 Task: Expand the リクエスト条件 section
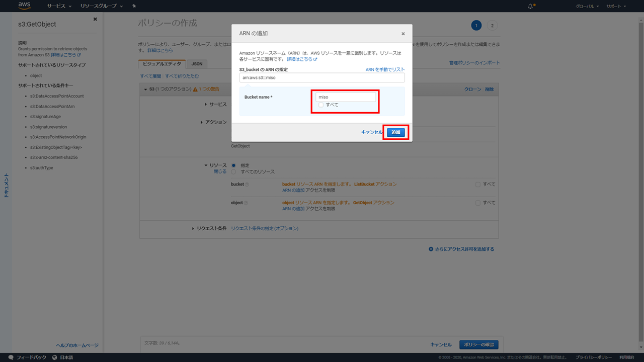(x=193, y=228)
